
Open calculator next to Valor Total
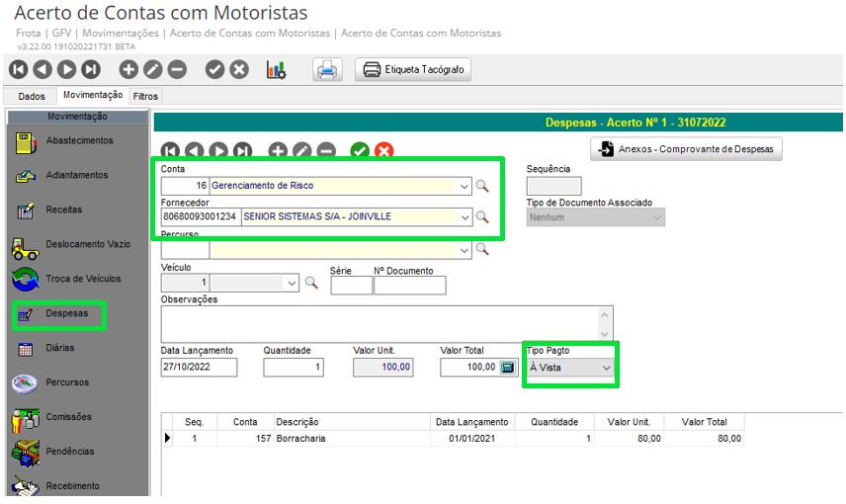click(x=507, y=368)
